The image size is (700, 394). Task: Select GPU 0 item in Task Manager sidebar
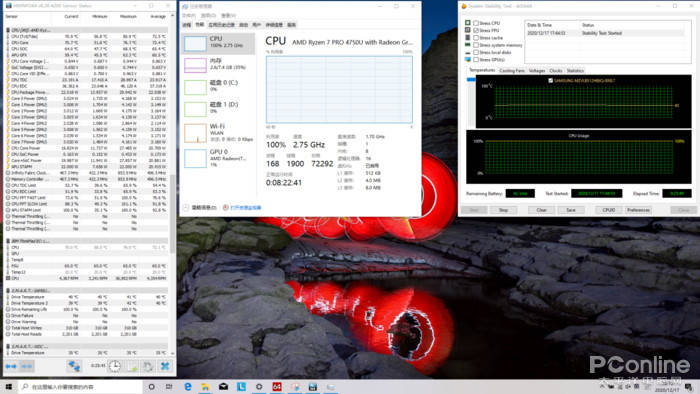[219, 158]
